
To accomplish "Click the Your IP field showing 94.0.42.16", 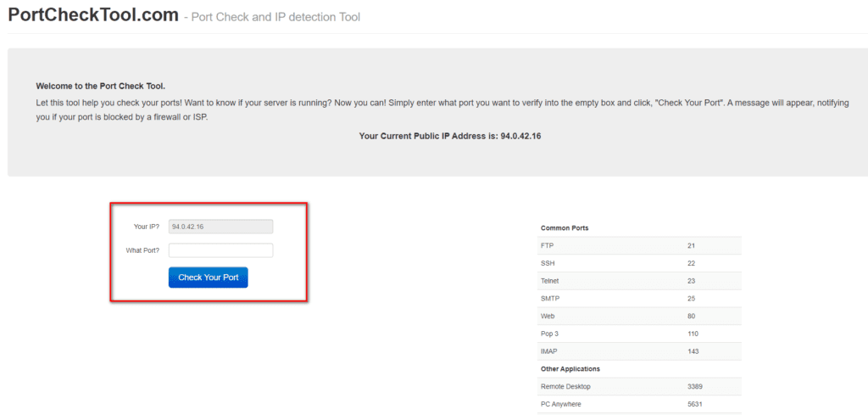I will 221,227.
